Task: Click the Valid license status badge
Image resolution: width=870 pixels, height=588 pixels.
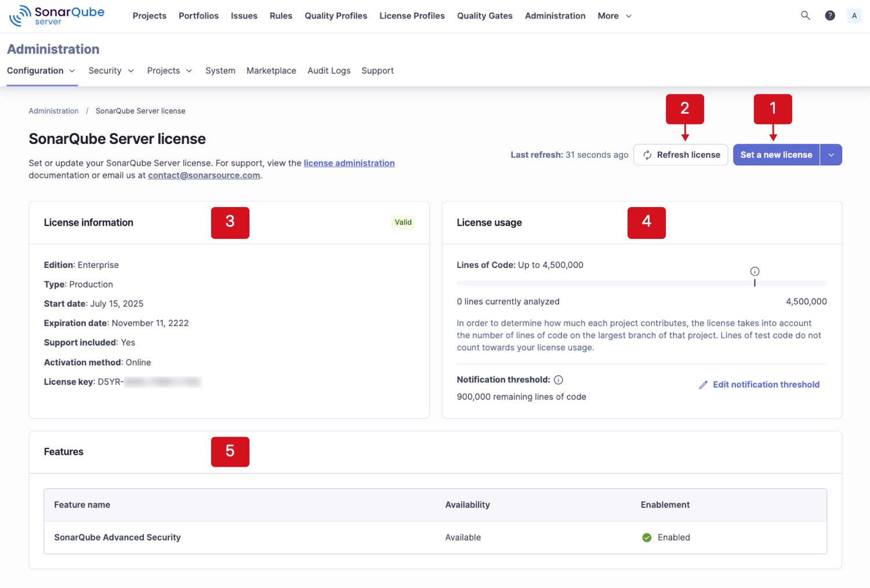Action: [x=403, y=222]
